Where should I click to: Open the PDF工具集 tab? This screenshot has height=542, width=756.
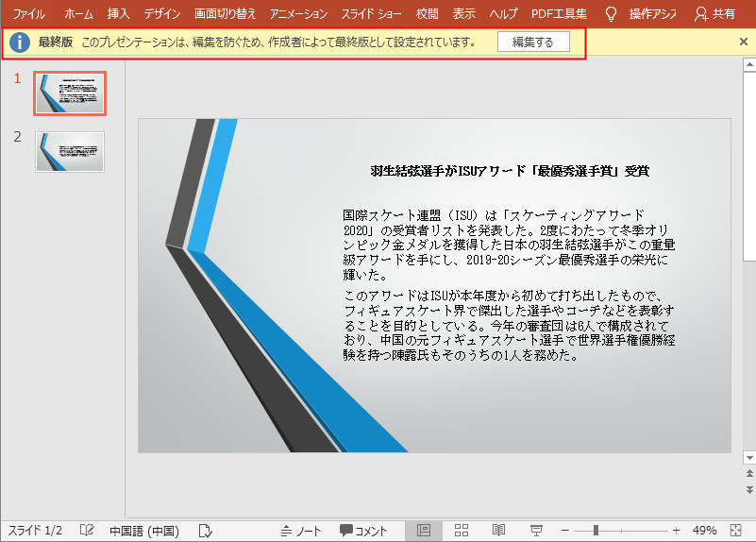(560, 14)
